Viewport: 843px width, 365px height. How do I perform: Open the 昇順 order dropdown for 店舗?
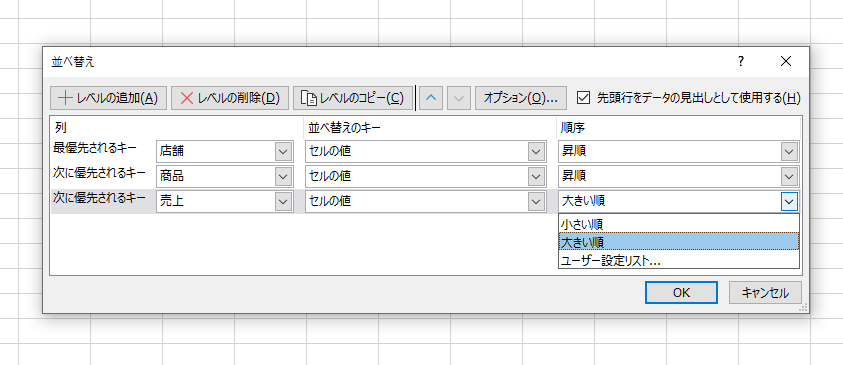click(789, 152)
